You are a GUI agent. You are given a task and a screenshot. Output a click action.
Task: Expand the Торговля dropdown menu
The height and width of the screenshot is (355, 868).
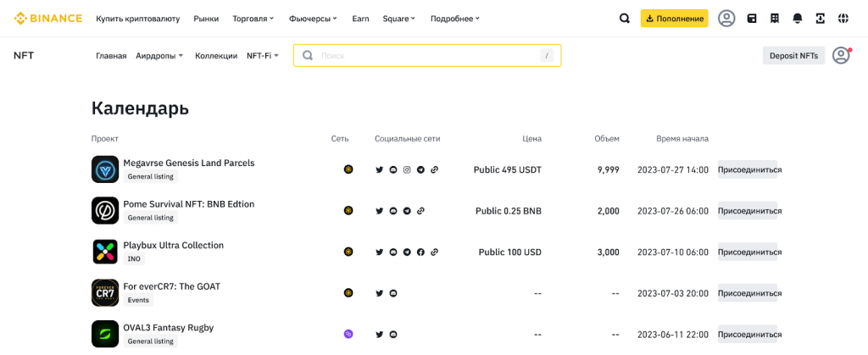(x=253, y=18)
